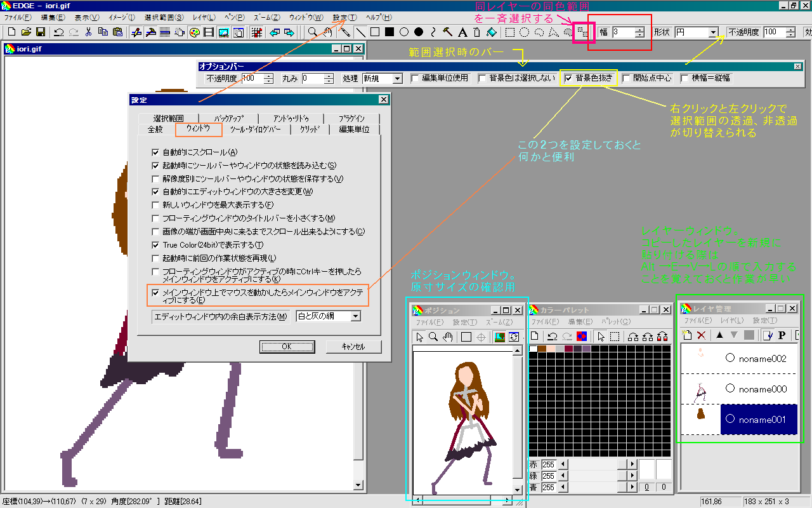Click the new layer icon in layer manager

click(687, 335)
